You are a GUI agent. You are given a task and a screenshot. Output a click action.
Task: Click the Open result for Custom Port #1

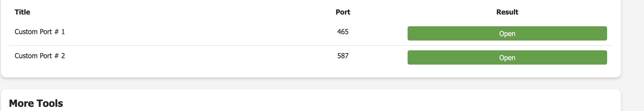pos(507,33)
